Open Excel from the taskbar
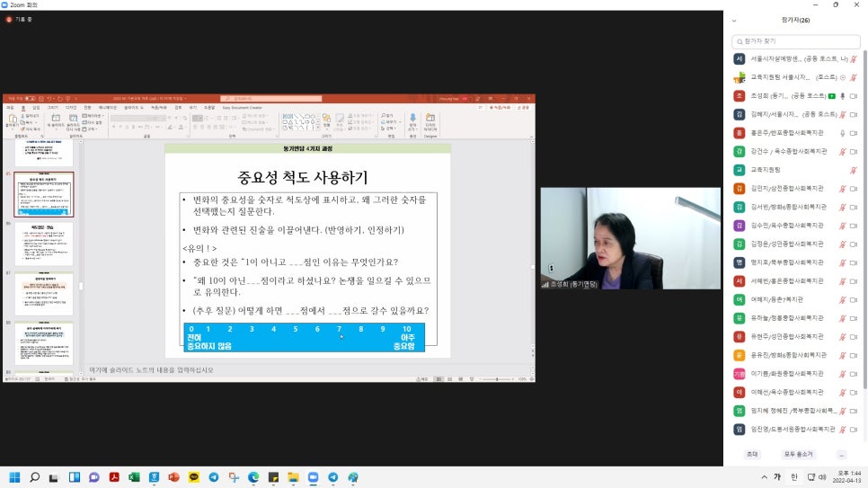Screen dimensions: 868x488 [134, 477]
